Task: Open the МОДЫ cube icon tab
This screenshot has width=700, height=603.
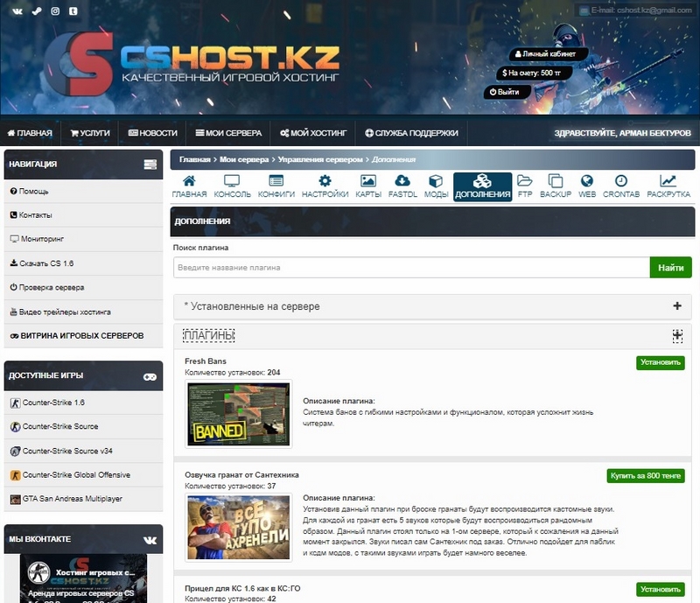Action: tap(436, 186)
